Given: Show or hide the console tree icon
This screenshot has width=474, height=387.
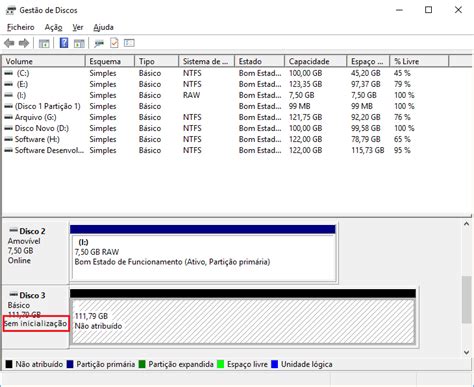Looking at the screenshot, I should pyautogui.click(x=44, y=43).
